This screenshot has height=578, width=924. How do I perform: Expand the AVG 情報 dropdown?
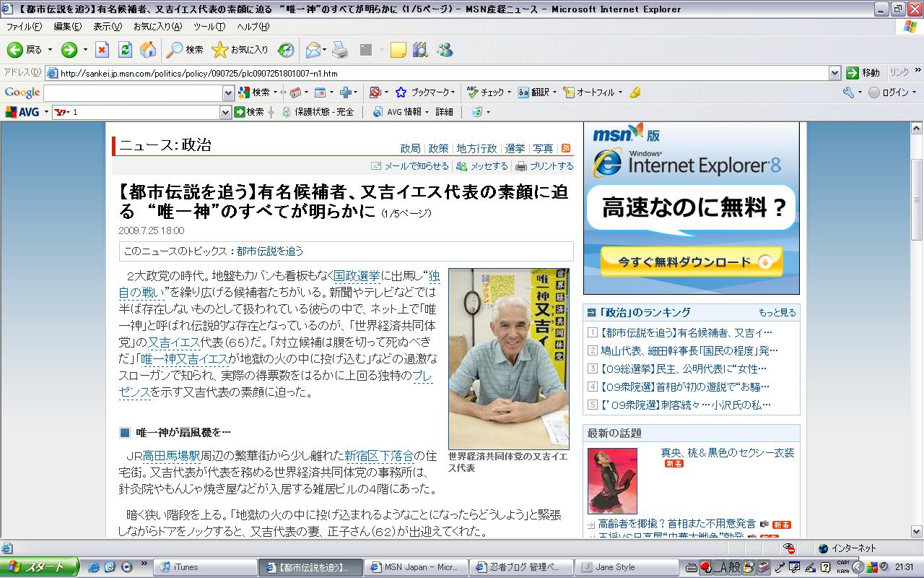point(427,112)
